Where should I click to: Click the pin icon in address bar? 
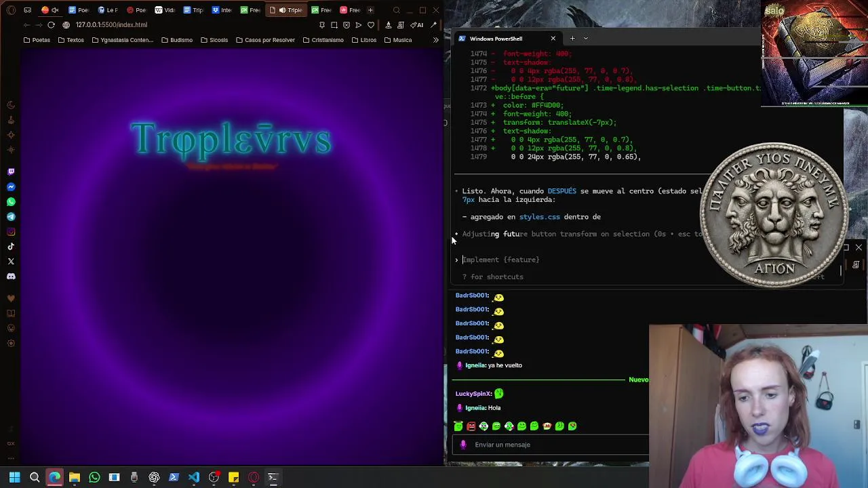pyautogui.click(x=321, y=25)
